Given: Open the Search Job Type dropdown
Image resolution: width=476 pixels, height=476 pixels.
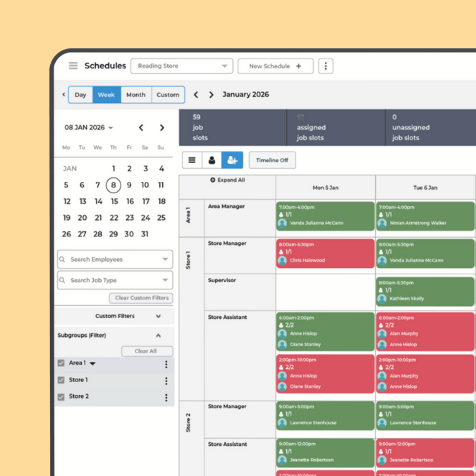Looking at the screenshot, I should (114, 281).
